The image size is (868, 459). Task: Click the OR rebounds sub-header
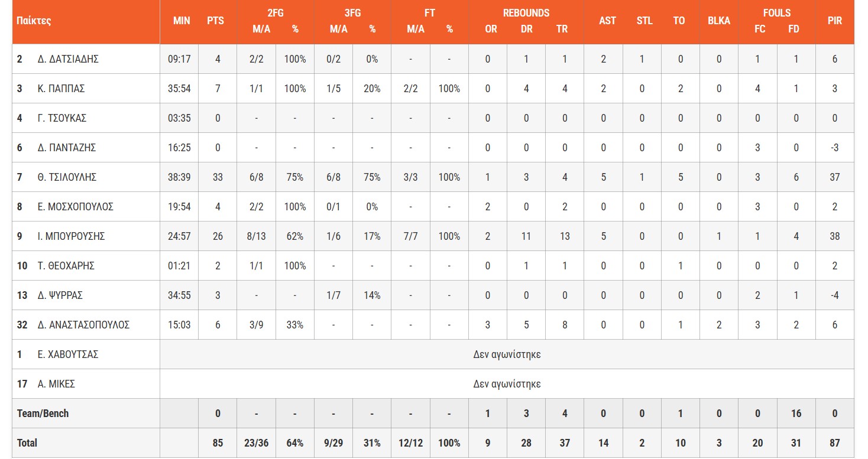tap(491, 28)
